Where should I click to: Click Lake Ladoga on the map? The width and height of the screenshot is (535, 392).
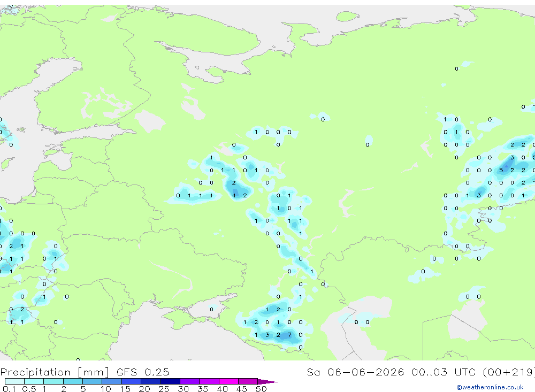point(150,121)
